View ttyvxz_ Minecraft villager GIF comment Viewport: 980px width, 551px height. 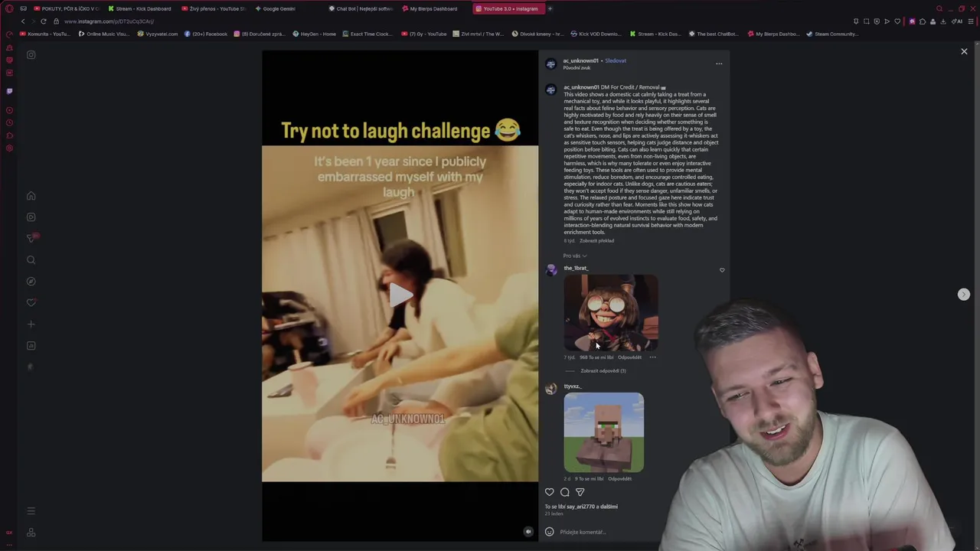coord(604,432)
